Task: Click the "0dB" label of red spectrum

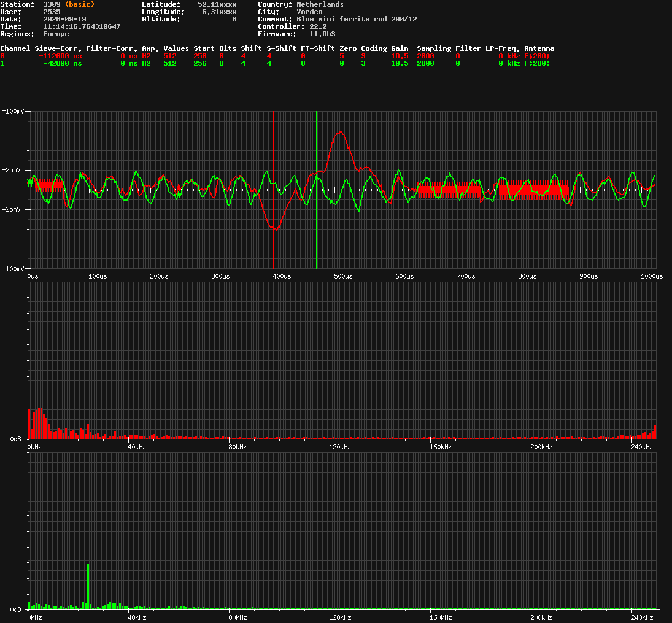Action: [x=15, y=439]
